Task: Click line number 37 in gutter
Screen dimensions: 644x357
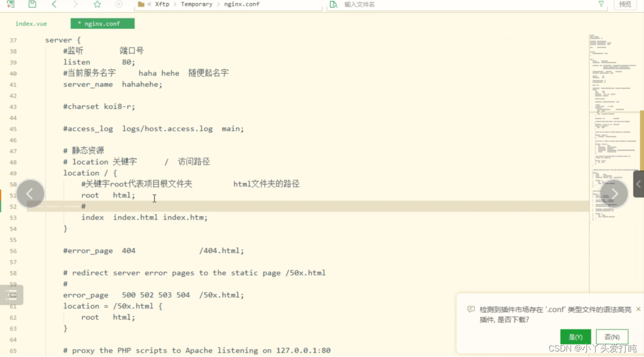Action: tap(13, 41)
